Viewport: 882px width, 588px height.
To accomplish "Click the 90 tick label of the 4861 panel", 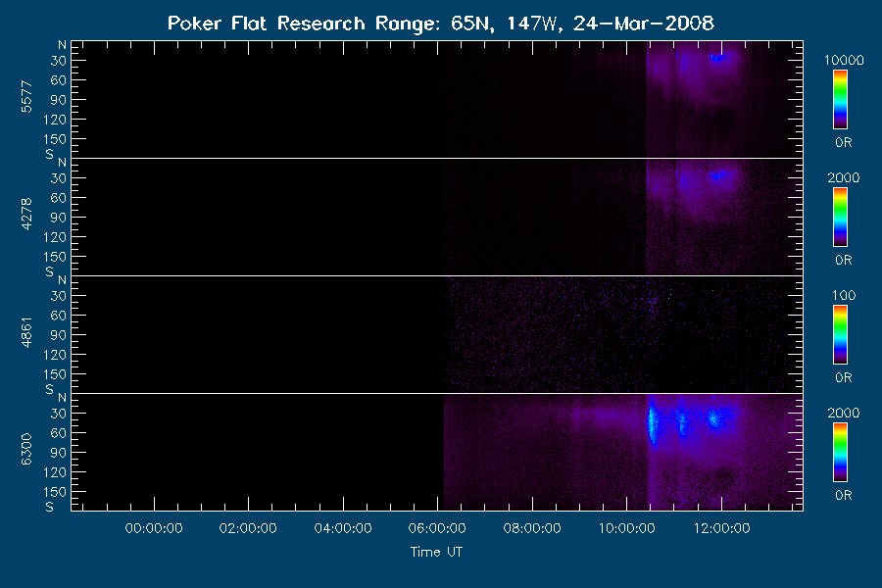I will [x=59, y=335].
